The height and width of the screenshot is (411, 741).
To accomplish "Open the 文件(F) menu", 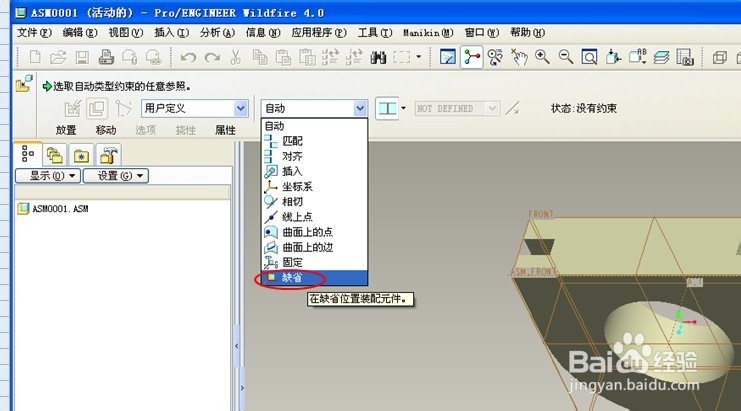I will pyautogui.click(x=34, y=33).
